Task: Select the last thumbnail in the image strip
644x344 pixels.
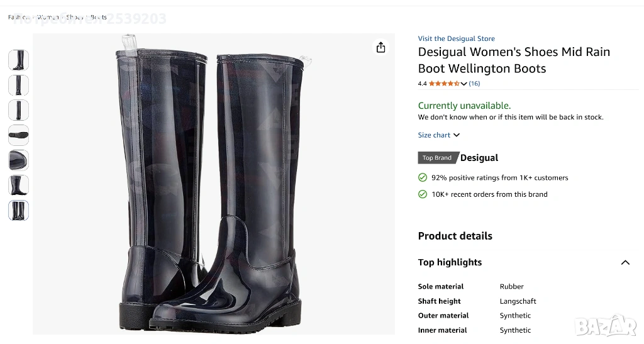Action: [18, 211]
